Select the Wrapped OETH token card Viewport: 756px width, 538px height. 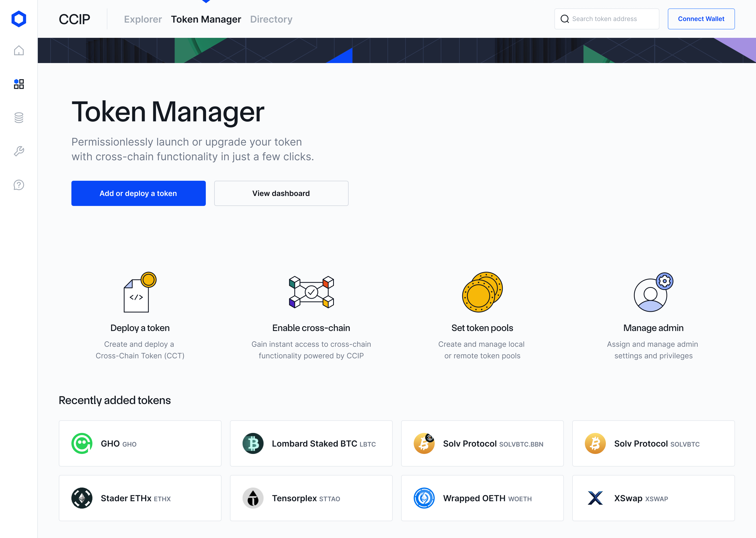click(x=483, y=497)
